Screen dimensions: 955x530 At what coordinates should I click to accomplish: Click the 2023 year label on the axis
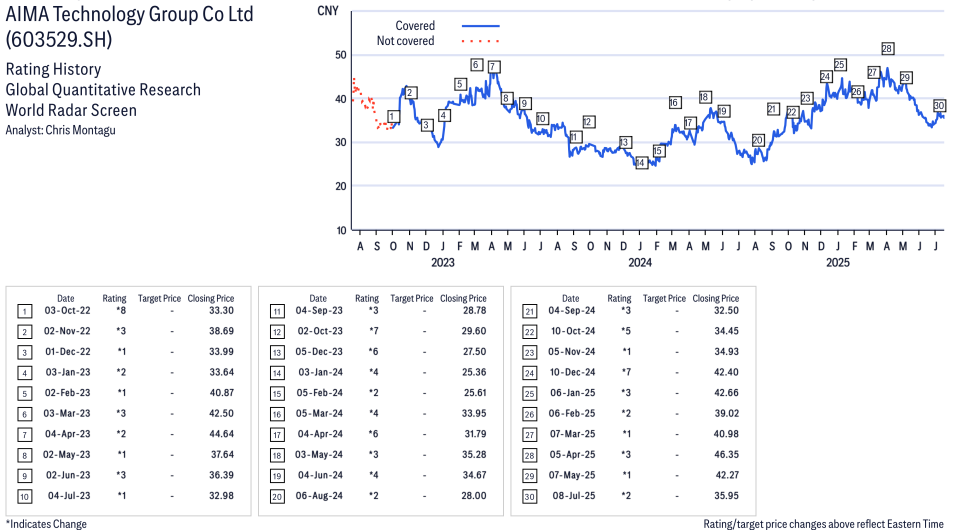443,263
